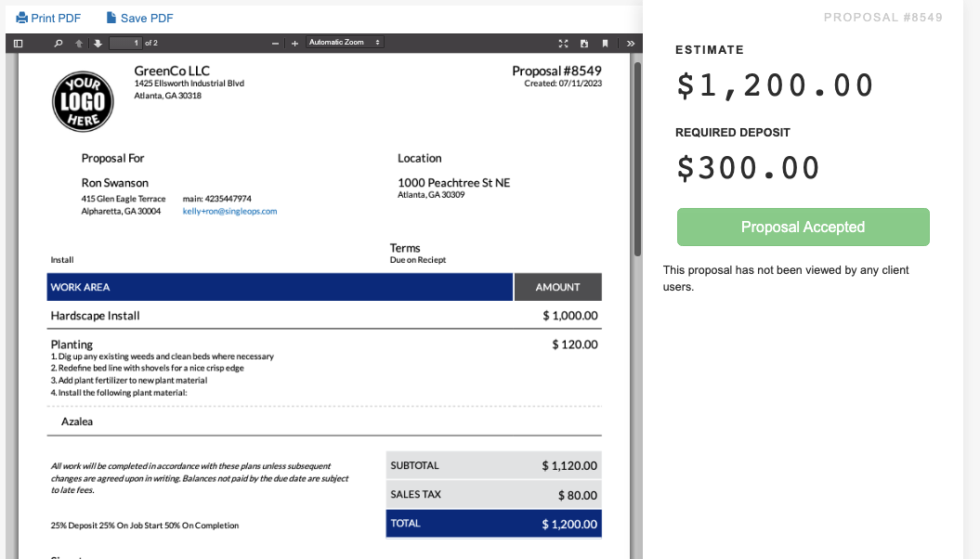Image resolution: width=980 pixels, height=559 pixels.
Task: Click the page number input field
Action: click(x=124, y=44)
